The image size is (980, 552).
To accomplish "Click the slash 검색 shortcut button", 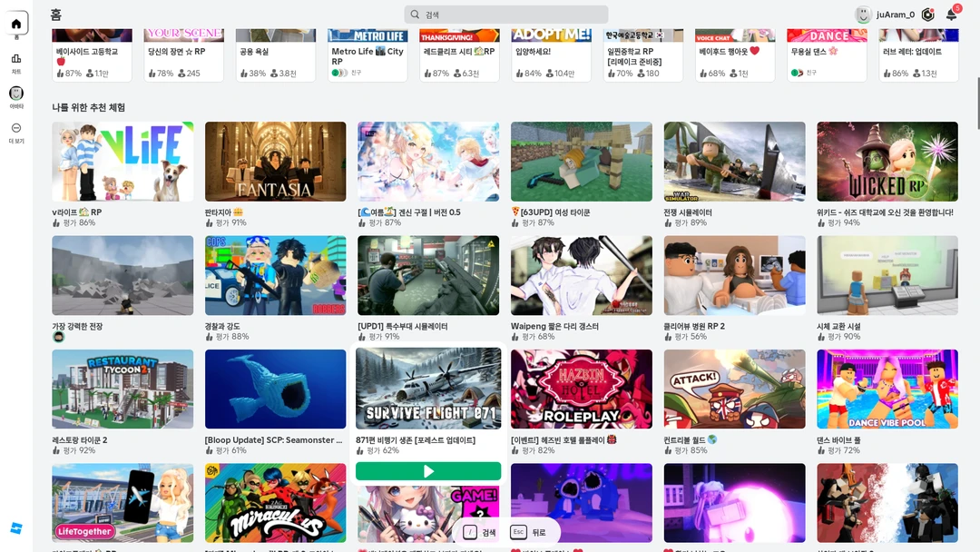I will (481, 532).
